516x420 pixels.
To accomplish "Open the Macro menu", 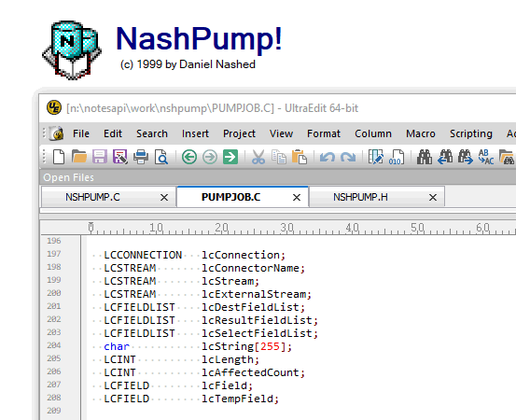I will (421, 133).
